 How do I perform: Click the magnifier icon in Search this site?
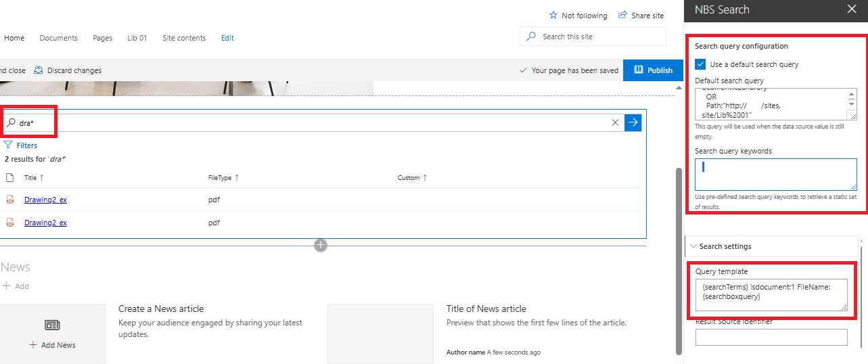[x=531, y=37]
